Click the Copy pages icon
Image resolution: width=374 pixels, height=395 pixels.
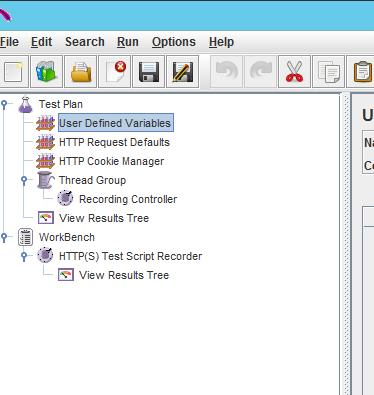click(x=329, y=72)
